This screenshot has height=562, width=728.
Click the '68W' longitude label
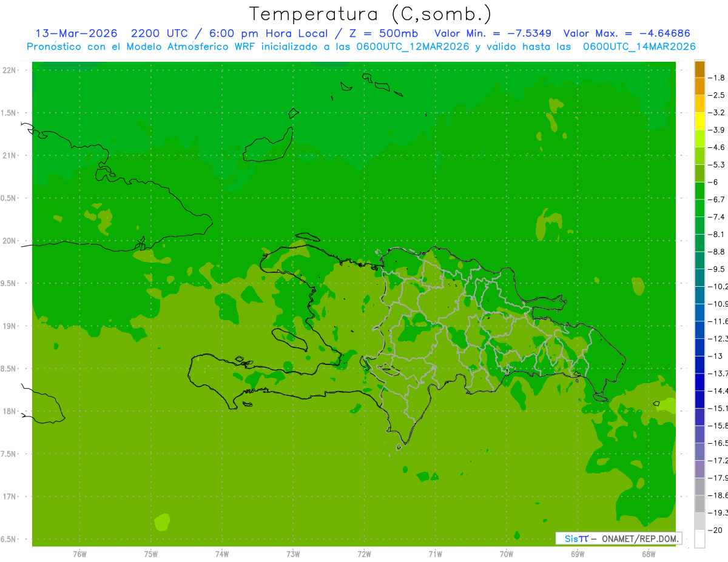[x=649, y=554]
